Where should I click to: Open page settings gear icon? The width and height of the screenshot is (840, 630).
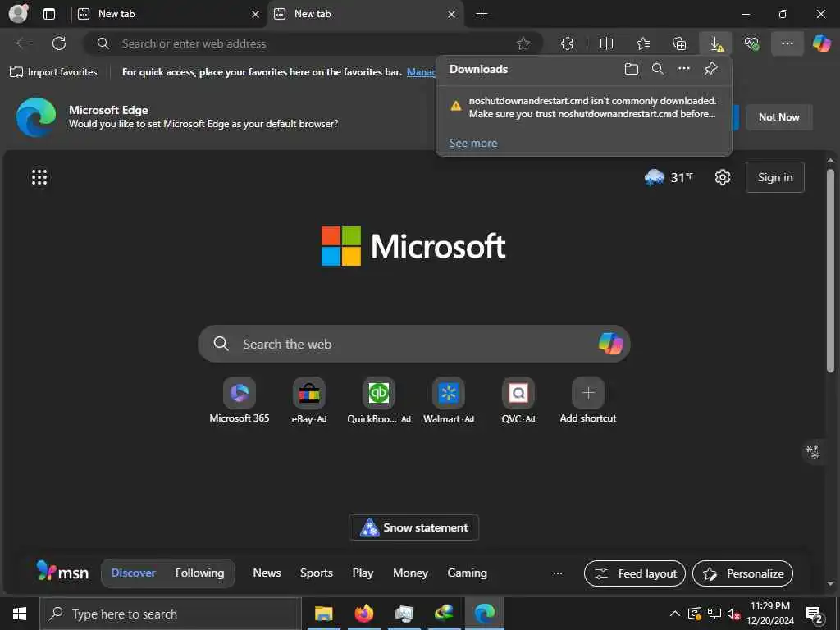pyautogui.click(x=722, y=177)
